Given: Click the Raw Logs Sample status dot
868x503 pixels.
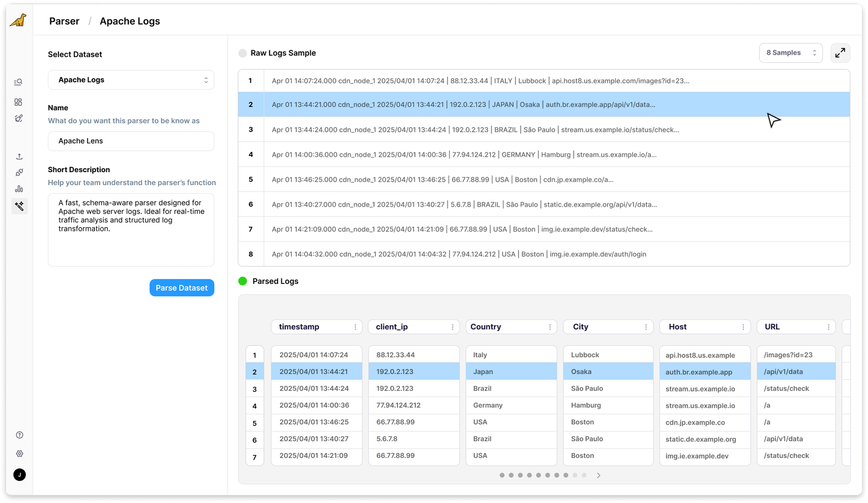Looking at the screenshot, I should pyautogui.click(x=242, y=53).
